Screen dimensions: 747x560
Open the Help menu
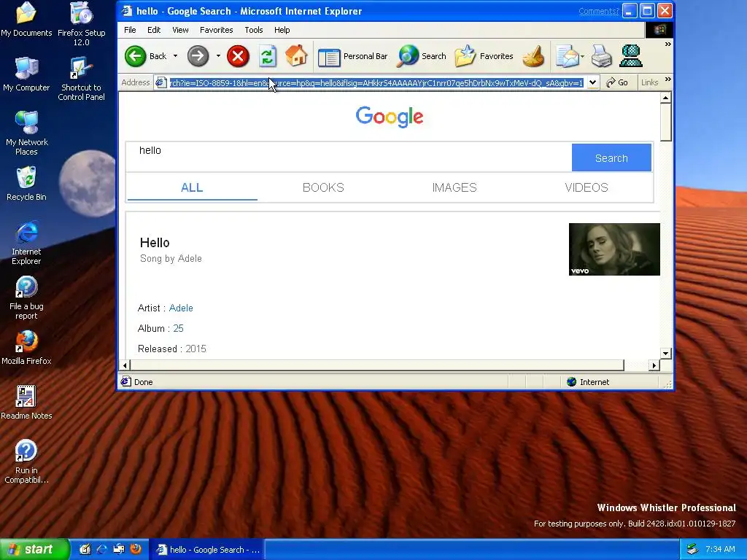click(282, 30)
